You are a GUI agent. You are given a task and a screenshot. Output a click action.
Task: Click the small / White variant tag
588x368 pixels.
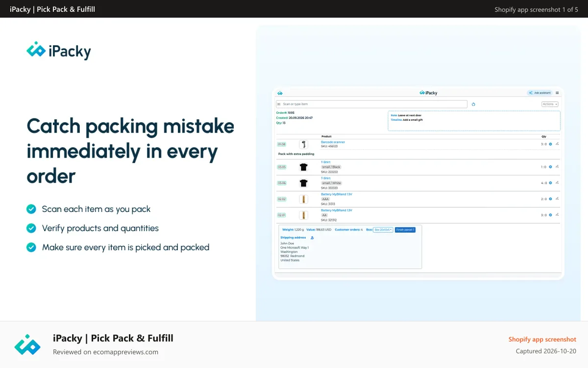click(x=332, y=183)
